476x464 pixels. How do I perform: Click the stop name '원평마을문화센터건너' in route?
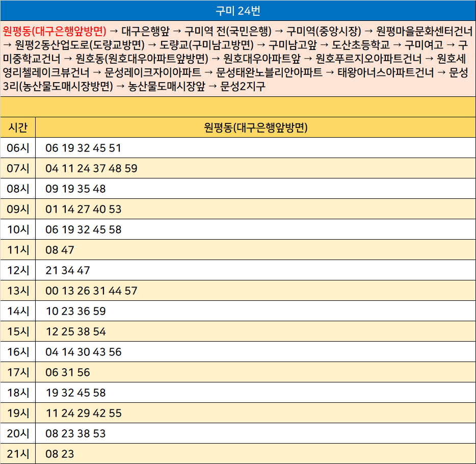click(x=425, y=31)
